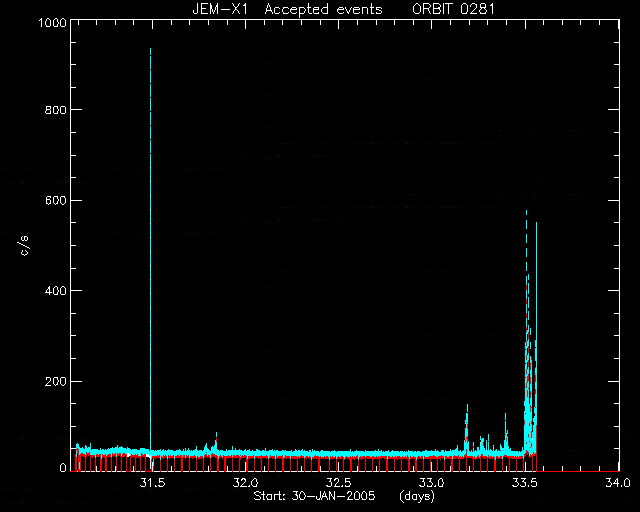Click the 32.5 x-axis tick label

(339, 483)
